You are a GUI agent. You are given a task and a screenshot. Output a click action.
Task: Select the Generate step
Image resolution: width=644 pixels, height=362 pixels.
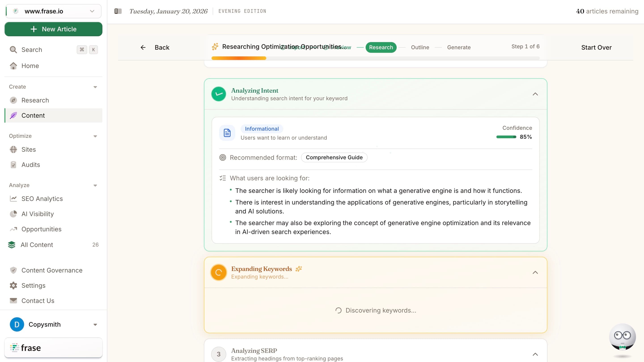click(x=459, y=47)
